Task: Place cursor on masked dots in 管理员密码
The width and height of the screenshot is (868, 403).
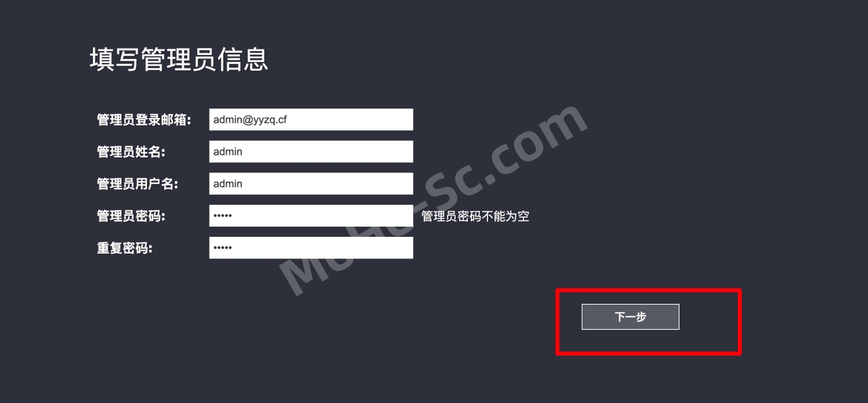Action: (x=222, y=216)
